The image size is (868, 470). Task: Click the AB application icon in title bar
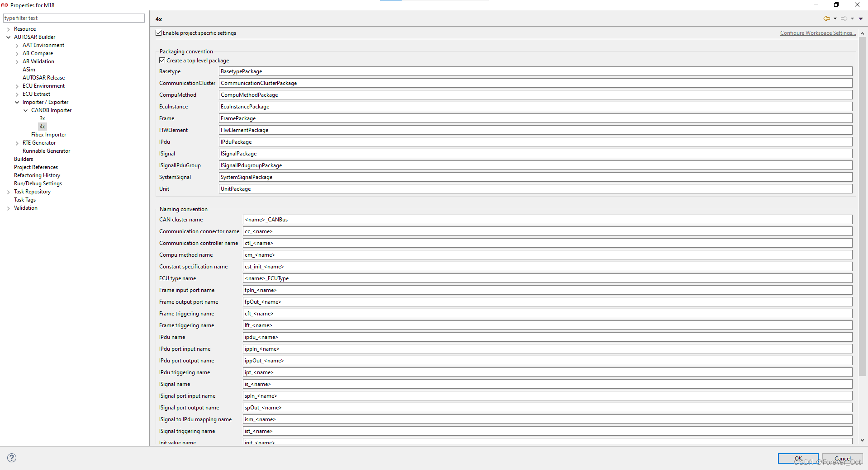click(5, 5)
